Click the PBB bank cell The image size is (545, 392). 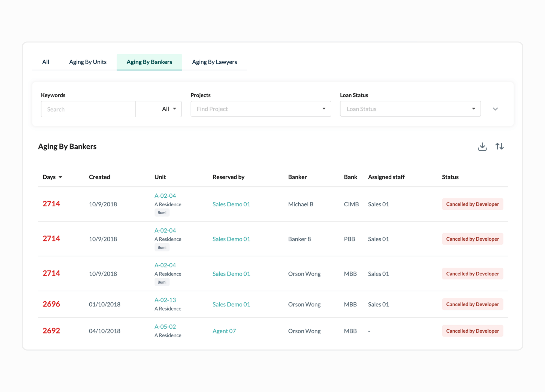point(349,239)
